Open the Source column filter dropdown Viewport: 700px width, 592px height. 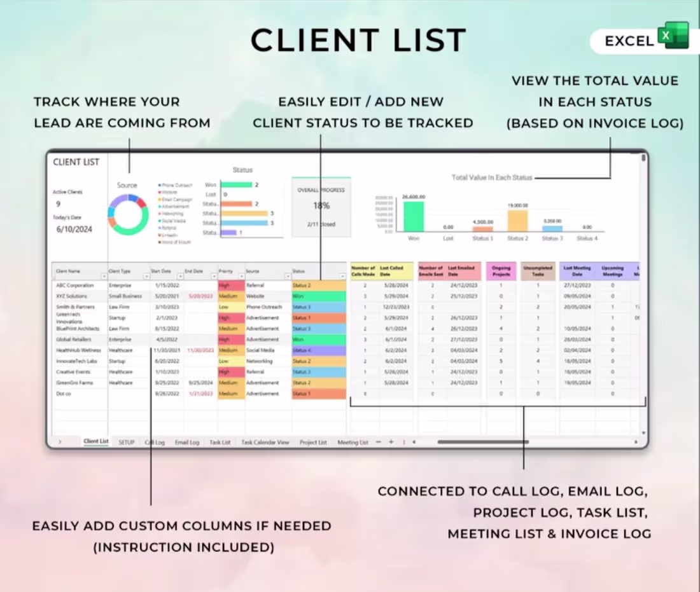288,277
